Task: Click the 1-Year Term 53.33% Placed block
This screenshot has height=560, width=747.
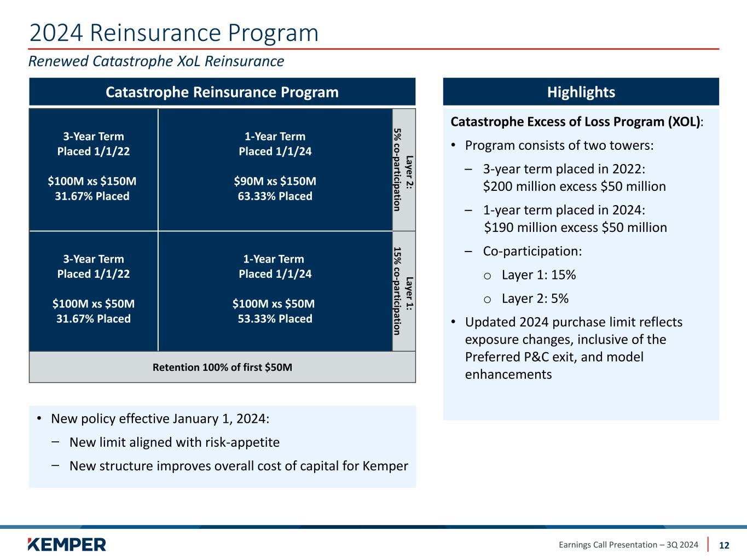Action: click(275, 291)
